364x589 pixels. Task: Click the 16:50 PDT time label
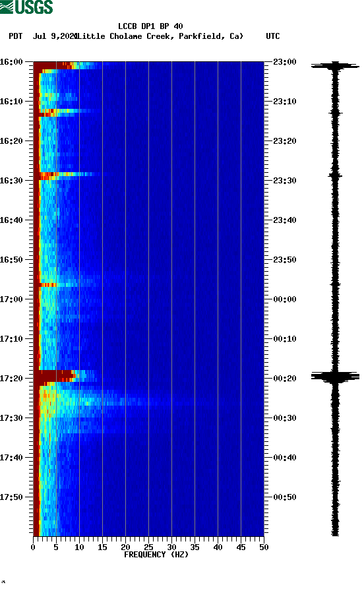(x=11, y=260)
